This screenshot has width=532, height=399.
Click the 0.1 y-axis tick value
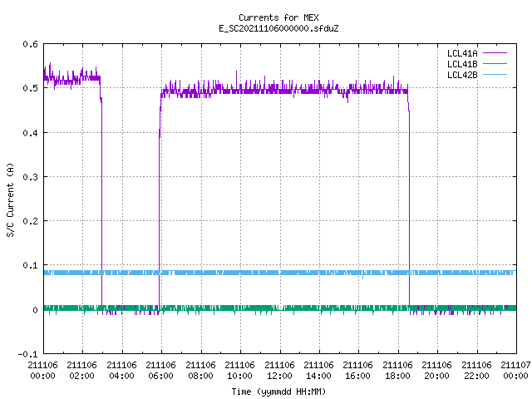(30, 265)
